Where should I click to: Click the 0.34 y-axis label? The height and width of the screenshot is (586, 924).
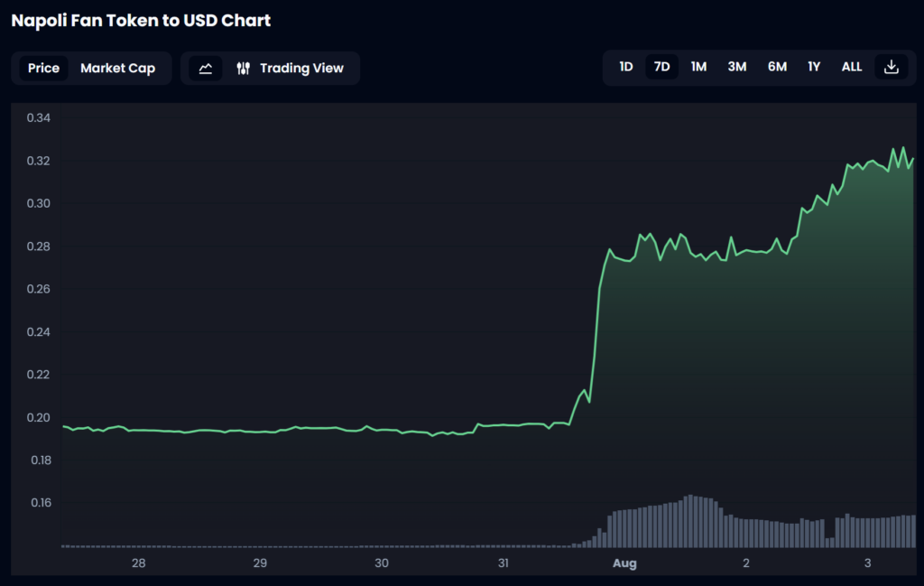tap(38, 118)
